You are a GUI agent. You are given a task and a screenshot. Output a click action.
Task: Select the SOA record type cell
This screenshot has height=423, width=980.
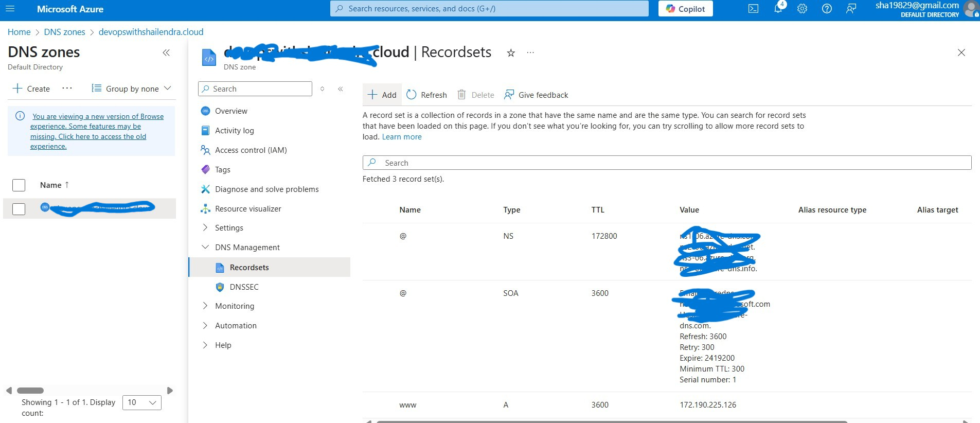pyautogui.click(x=511, y=293)
